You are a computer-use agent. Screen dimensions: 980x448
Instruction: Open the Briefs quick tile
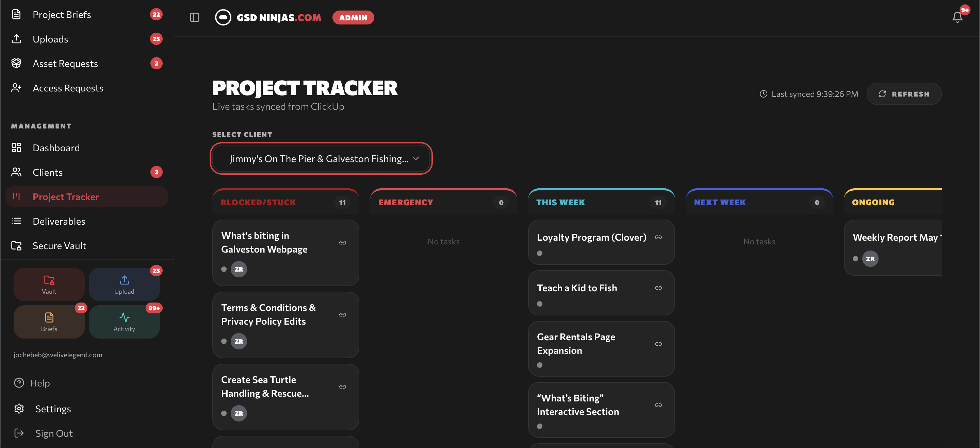click(49, 322)
